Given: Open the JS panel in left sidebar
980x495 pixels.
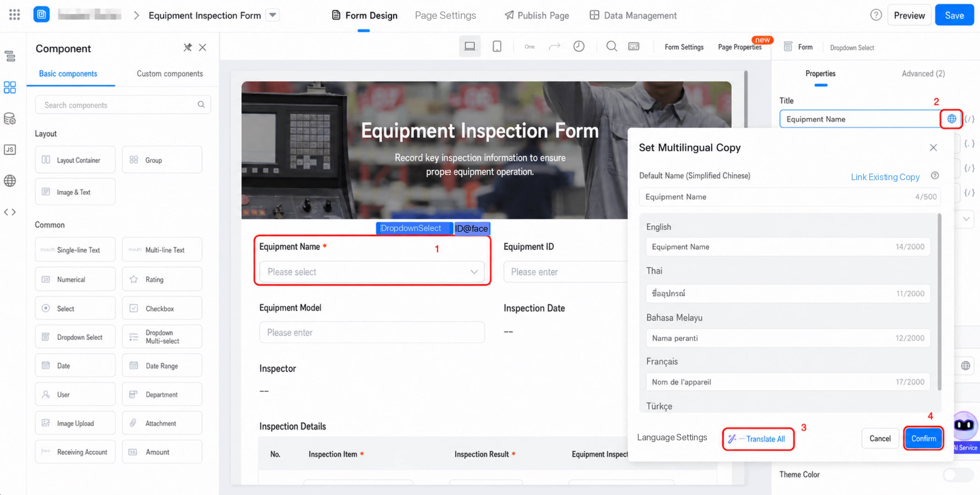Looking at the screenshot, I should click(x=10, y=150).
